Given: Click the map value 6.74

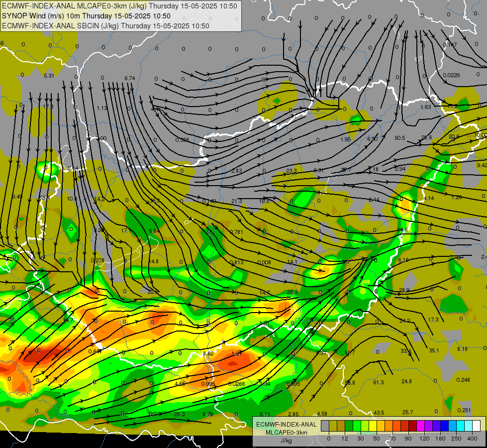Looking at the screenshot, I should (x=129, y=78).
